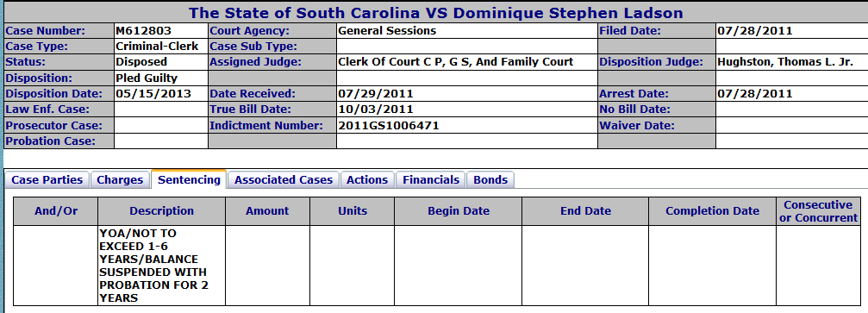Image resolution: width=868 pixels, height=313 pixels.
Task: Switch to the Charges tab
Action: point(120,179)
